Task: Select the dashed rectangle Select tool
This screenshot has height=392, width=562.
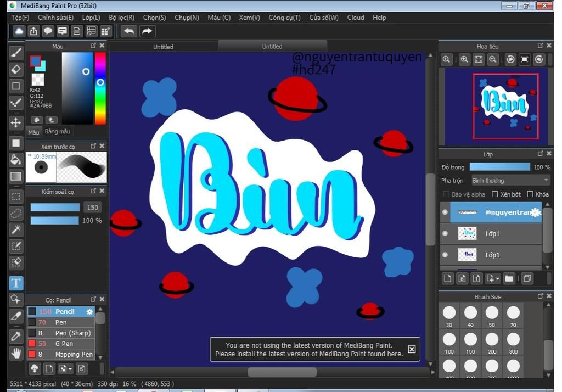Action: (x=16, y=197)
